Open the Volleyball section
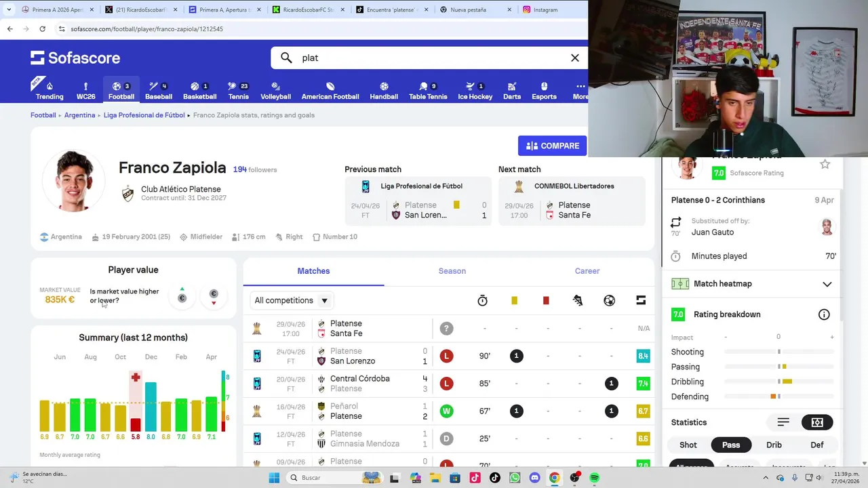 275,91
